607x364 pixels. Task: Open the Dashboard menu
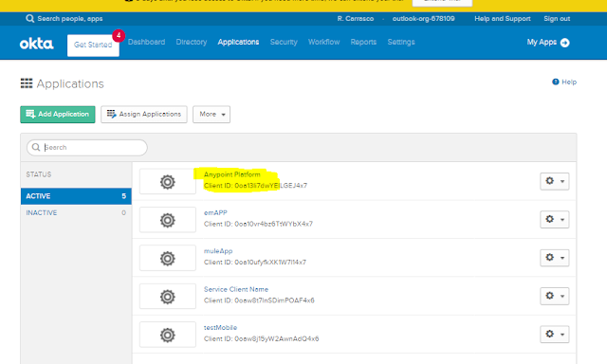(x=146, y=42)
